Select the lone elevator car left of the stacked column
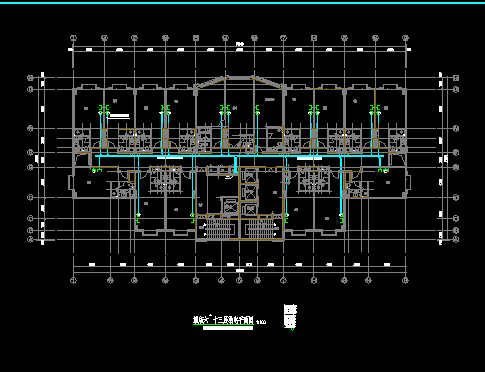Viewport: 485px width, 372px height. [x=230, y=207]
